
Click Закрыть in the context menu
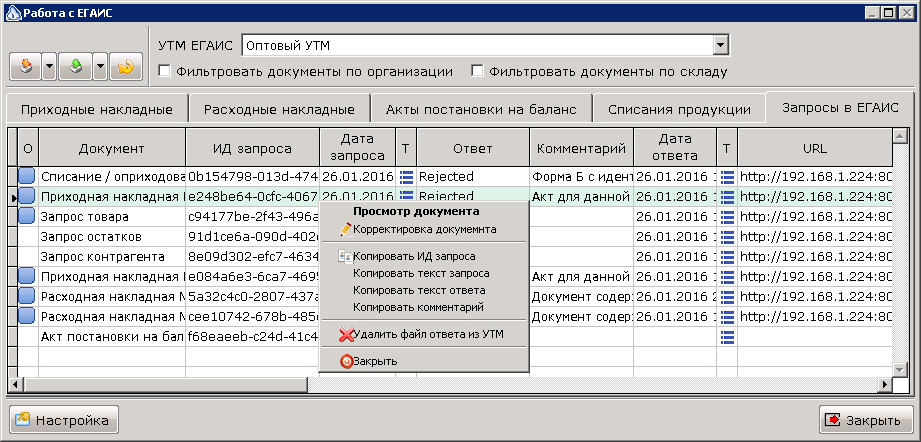[423, 362]
